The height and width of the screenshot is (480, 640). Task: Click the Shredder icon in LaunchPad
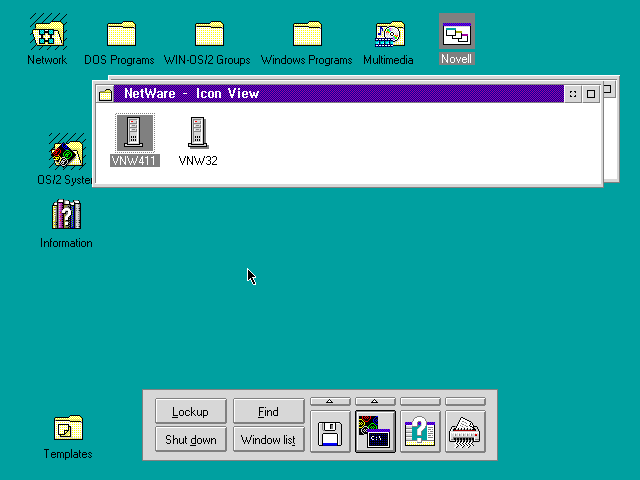click(x=465, y=432)
